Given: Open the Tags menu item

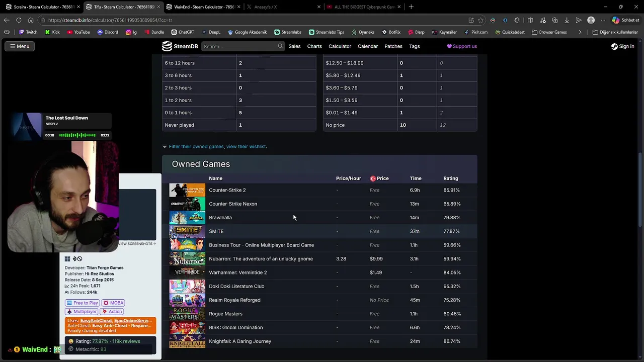Looking at the screenshot, I should coord(415,46).
